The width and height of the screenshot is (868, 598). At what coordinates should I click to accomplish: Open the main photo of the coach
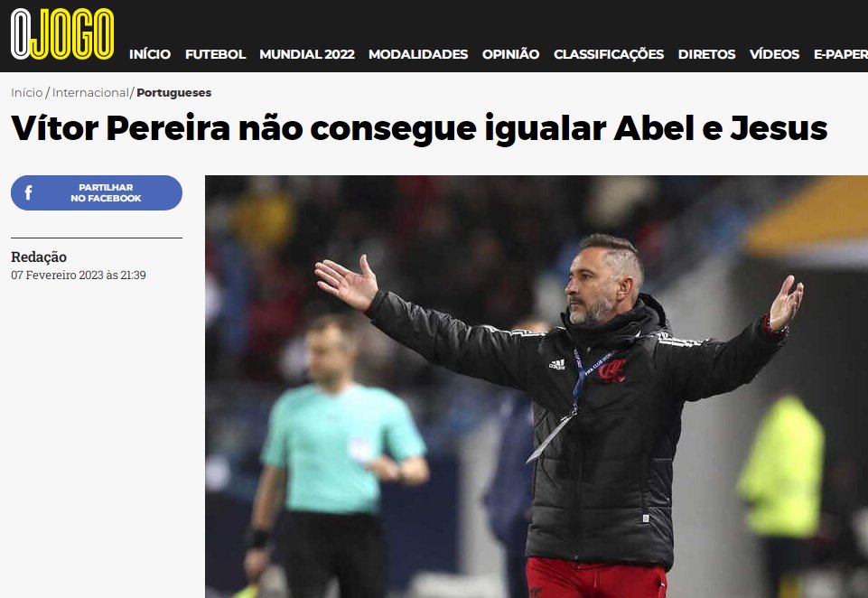[x=537, y=387]
